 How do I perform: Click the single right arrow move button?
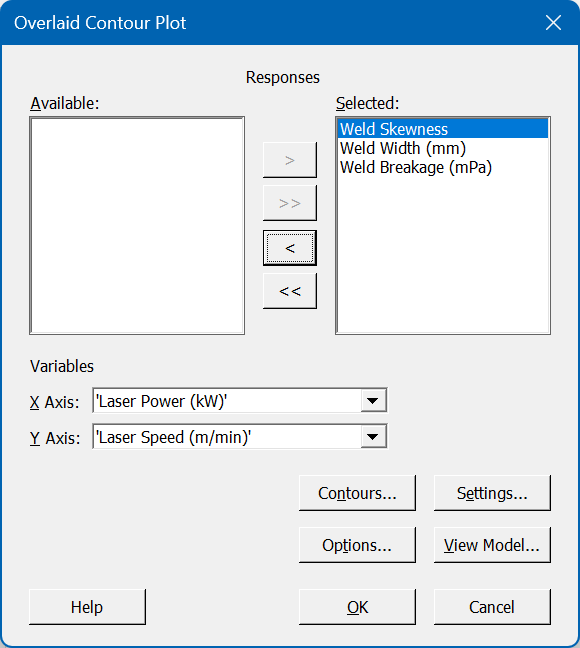pyautogui.click(x=290, y=160)
